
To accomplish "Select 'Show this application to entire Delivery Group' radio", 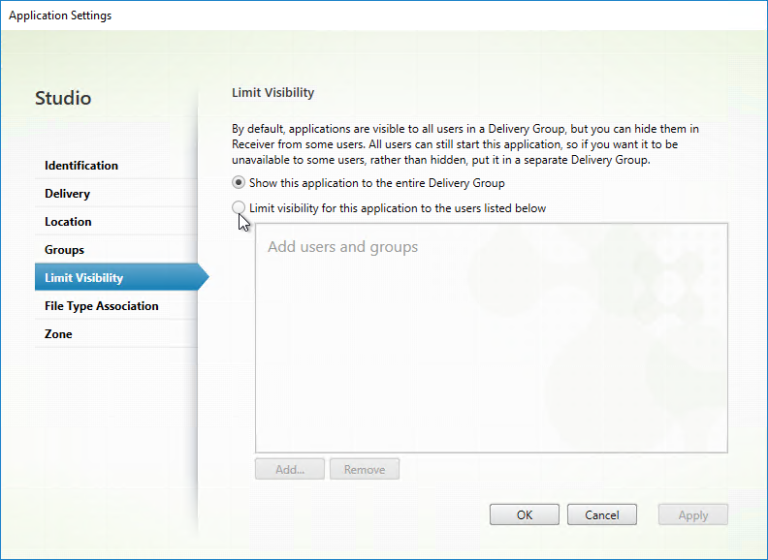I will point(238,183).
